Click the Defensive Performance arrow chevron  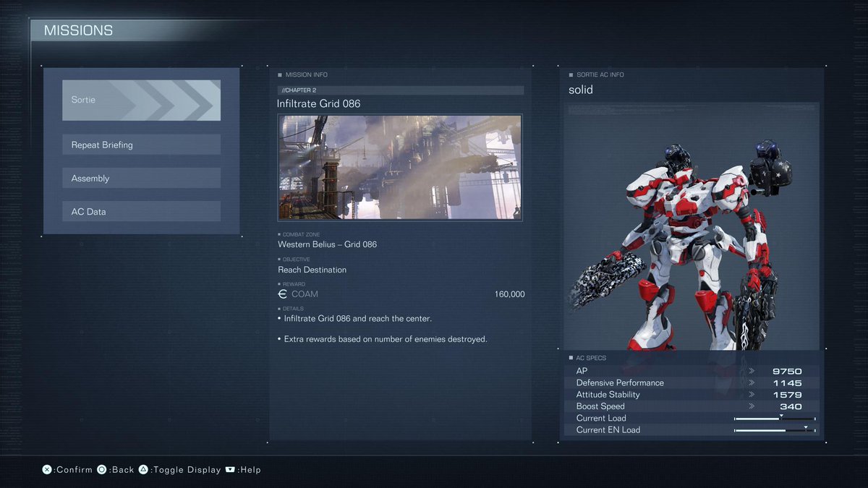tap(752, 382)
